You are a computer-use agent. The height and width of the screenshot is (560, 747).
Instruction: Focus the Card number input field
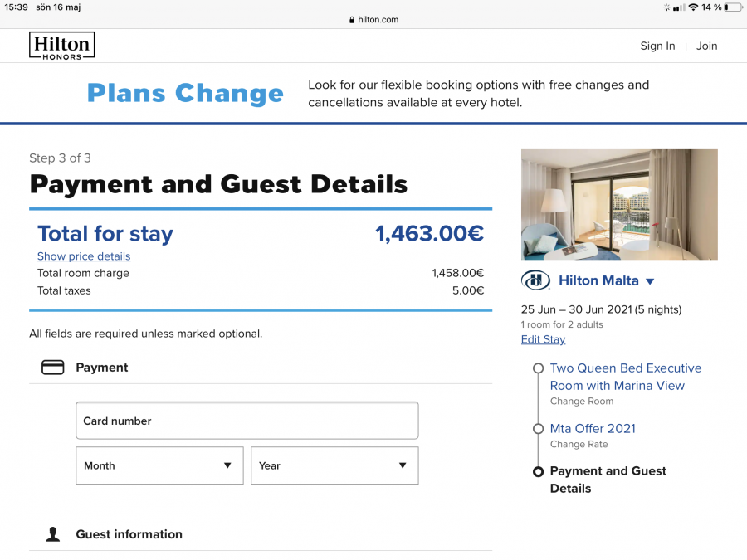click(247, 421)
